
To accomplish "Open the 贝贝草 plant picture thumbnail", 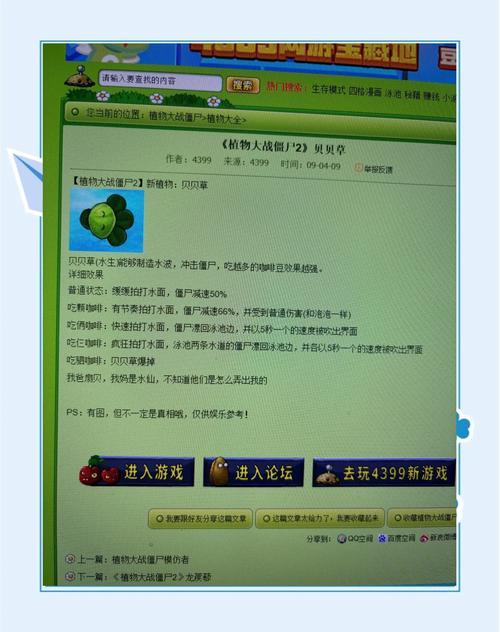I will (107, 220).
